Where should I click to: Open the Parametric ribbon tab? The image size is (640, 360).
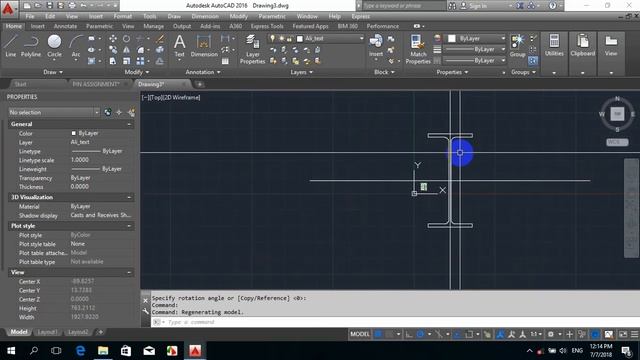pyautogui.click(x=99, y=26)
